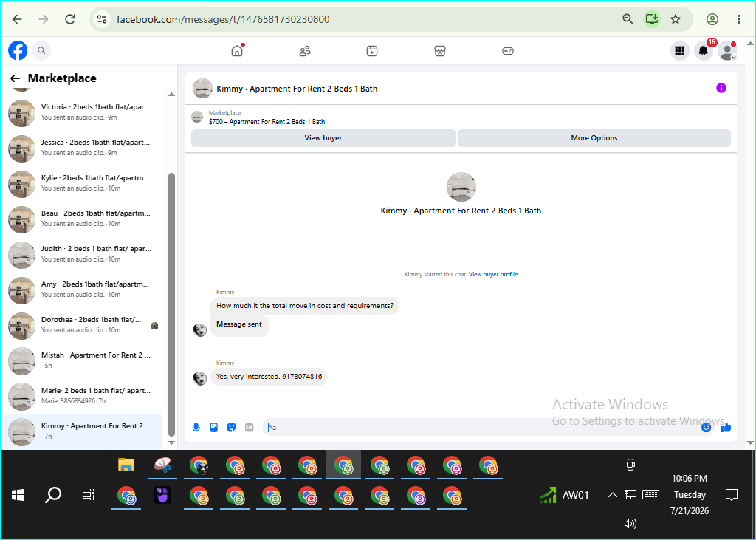The width and height of the screenshot is (756, 540).
Task: Open Judith's conversation
Action: (x=83, y=254)
